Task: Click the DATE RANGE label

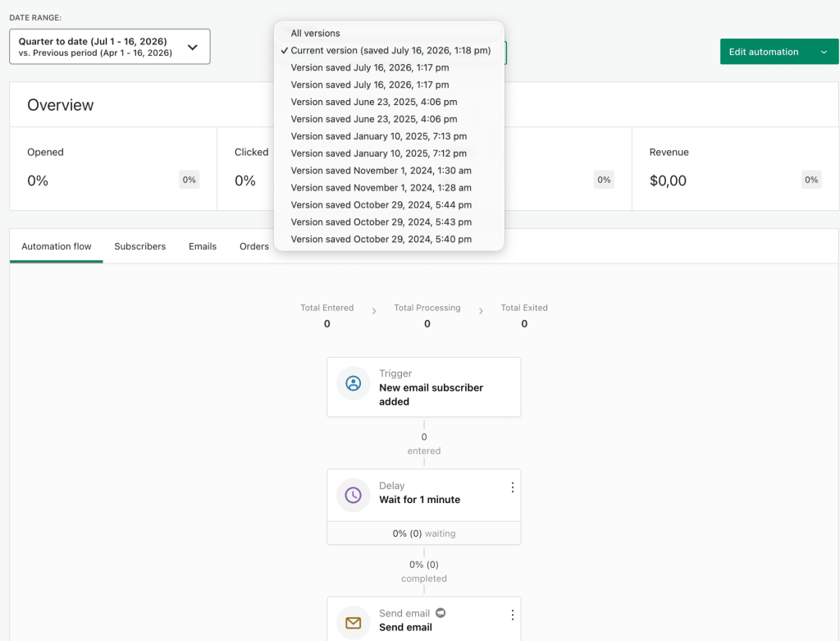Action: tap(35, 18)
